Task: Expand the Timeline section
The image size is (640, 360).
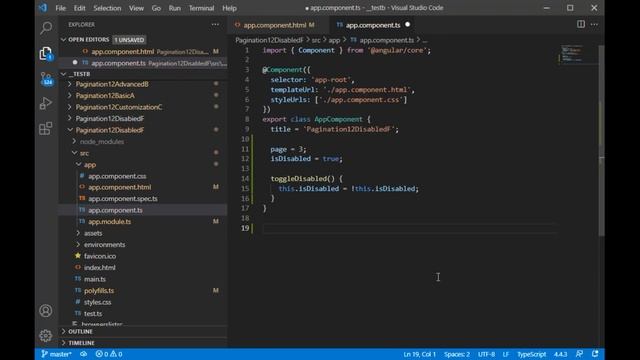Action: point(81,343)
